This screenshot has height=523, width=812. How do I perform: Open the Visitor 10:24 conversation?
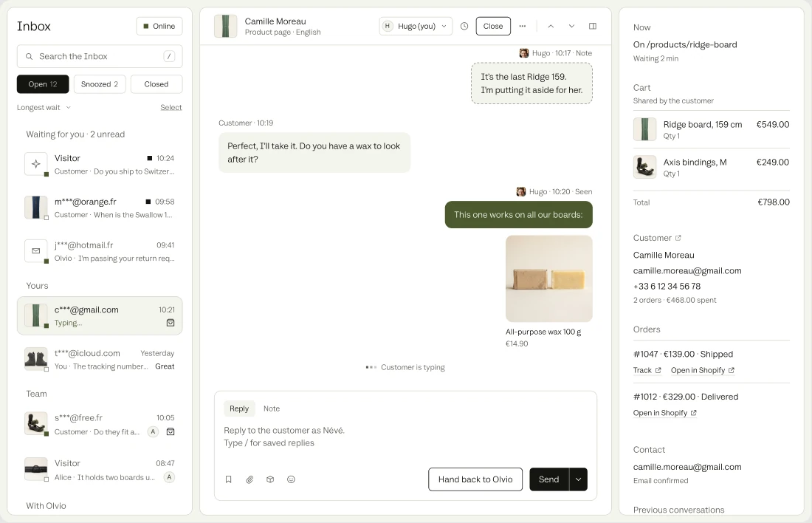[100, 164]
